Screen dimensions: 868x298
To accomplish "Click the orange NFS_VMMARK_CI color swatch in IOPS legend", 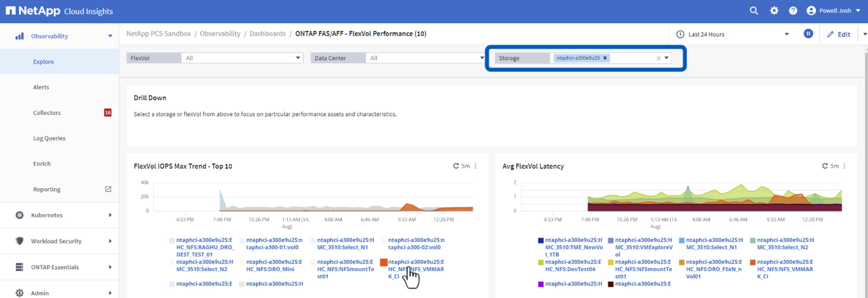I will [384, 262].
